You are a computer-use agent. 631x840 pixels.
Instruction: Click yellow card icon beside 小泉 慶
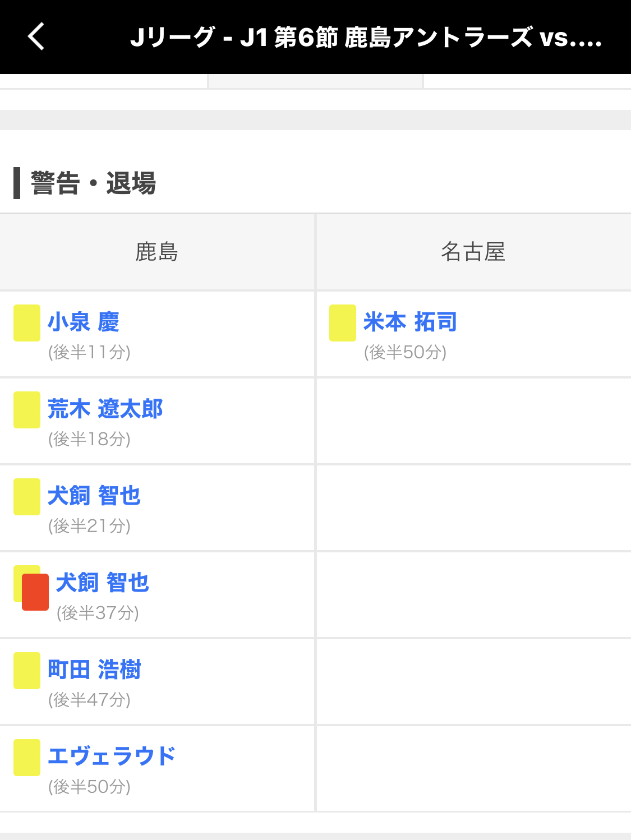point(27,323)
